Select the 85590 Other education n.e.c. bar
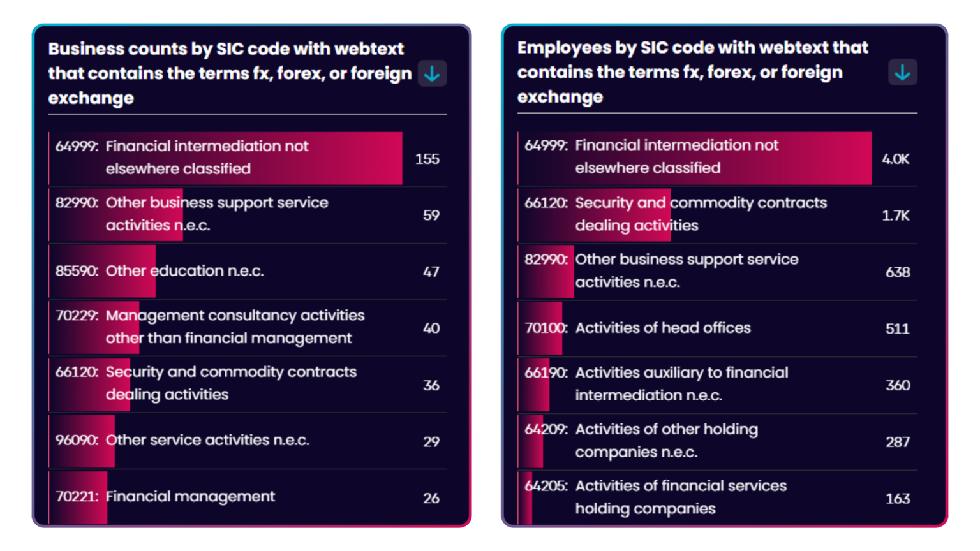The height and width of the screenshot is (551, 980). pyautogui.click(x=248, y=271)
